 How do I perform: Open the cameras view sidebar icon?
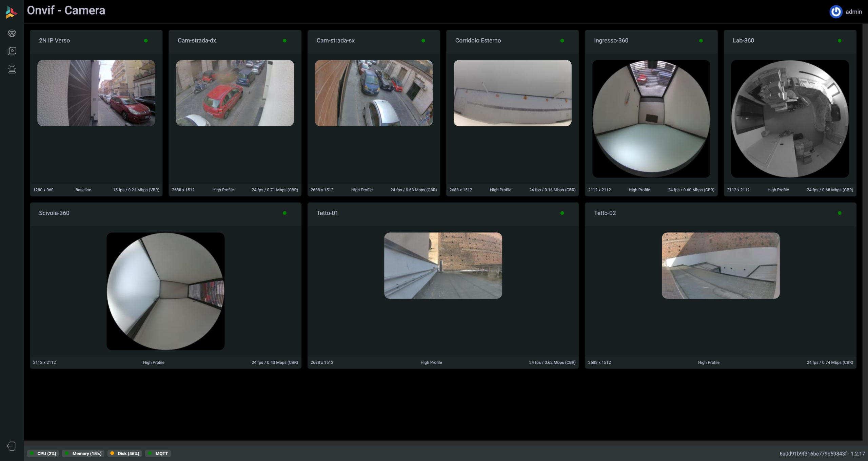(x=12, y=33)
